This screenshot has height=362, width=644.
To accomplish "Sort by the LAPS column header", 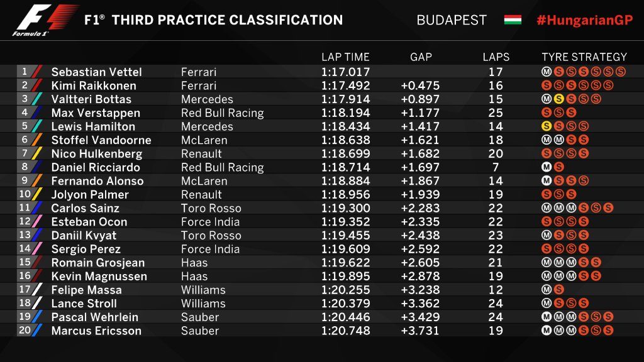I will tap(496, 57).
